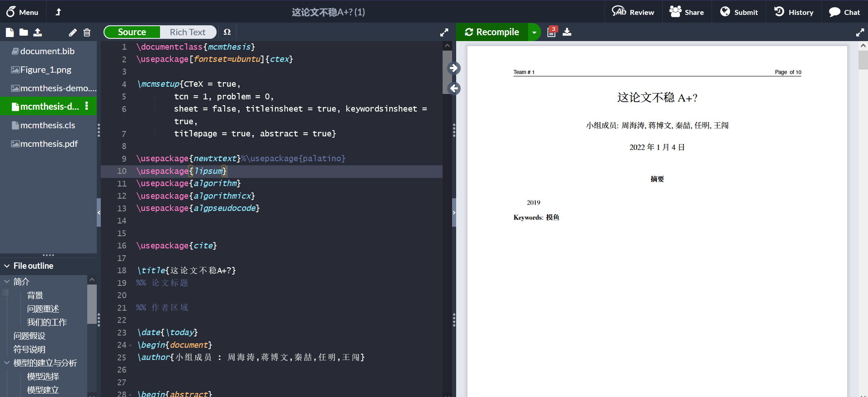Click the Keywords text in PDF

536,217
